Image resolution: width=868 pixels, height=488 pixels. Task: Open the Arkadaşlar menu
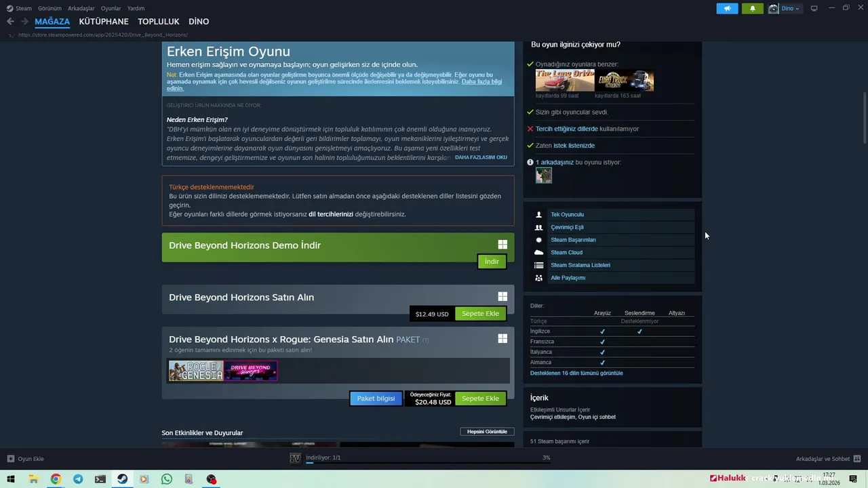[x=81, y=8]
